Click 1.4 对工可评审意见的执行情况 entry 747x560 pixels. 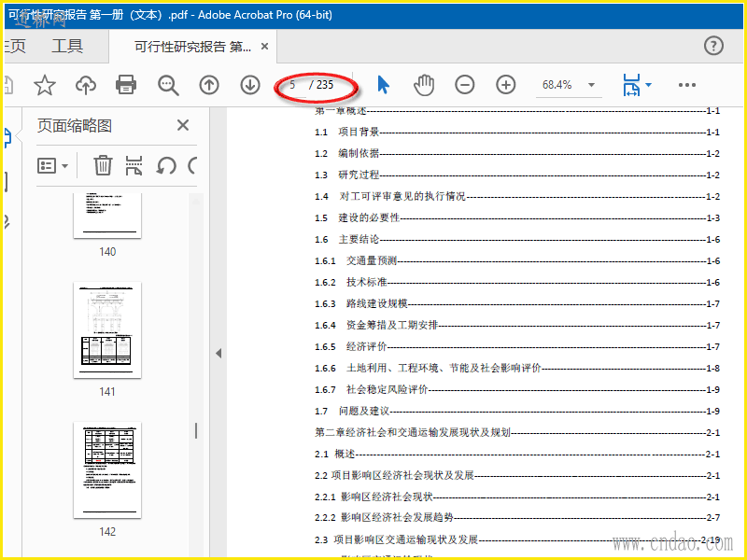click(x=517, y=196)
